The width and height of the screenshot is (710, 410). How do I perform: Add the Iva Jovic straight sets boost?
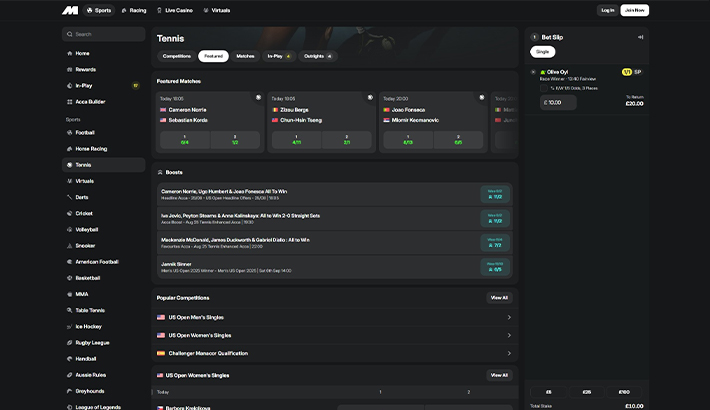[x=495, y=219]
